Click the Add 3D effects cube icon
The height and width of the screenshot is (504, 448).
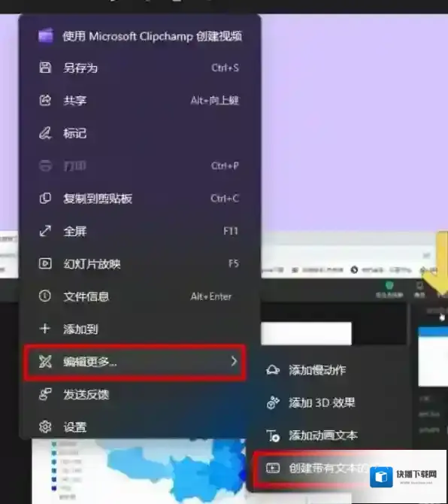273,402
